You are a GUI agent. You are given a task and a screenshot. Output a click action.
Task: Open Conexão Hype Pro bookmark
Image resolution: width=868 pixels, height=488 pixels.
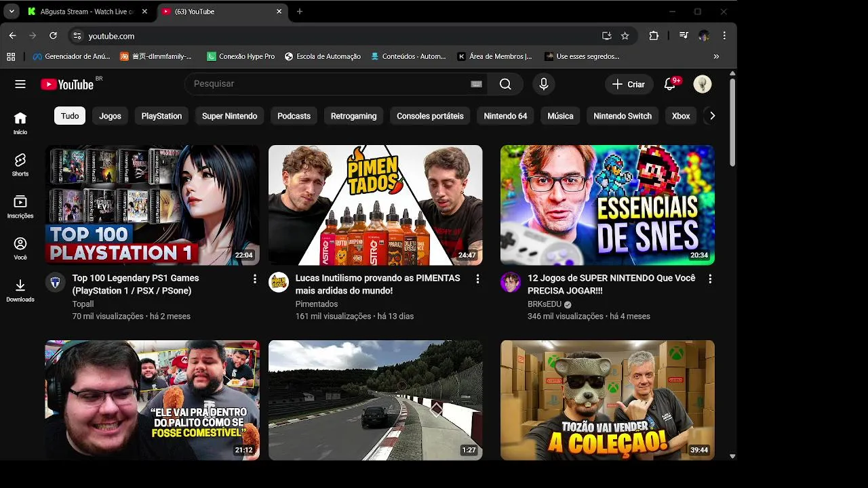(241, 57)
